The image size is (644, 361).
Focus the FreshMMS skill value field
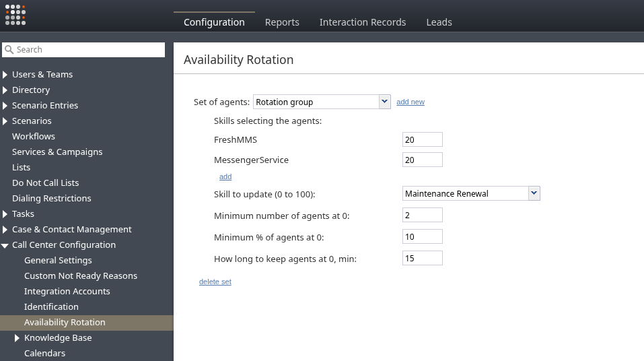coord(422,139)
